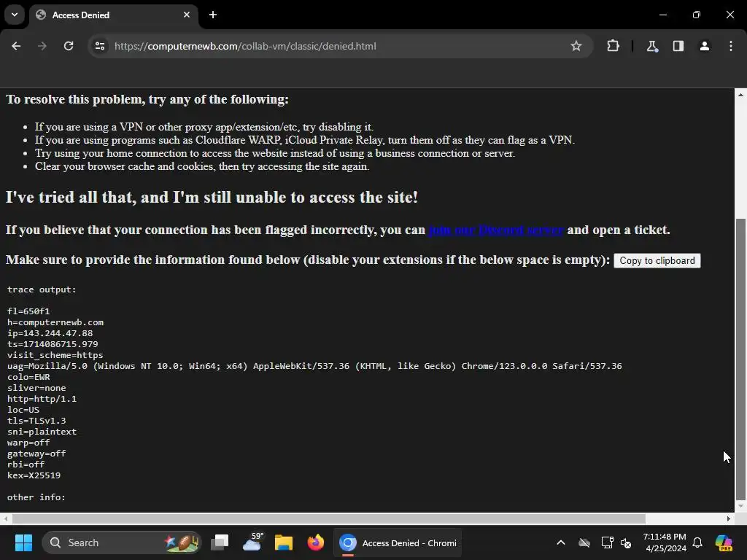Viewport: 747px width, 560px height.
Task: Bookmark this page with the star icon
Action: pyautogui.click(x=576, y=46)
